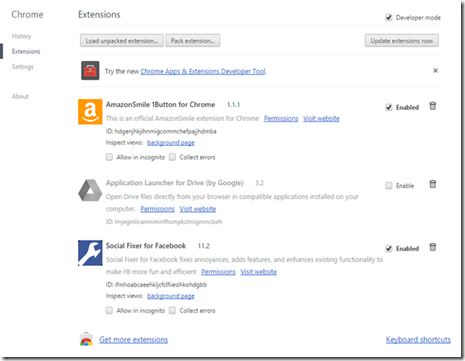Click the Chrome heading in the sidebar
The width and height of the screenshot is (465, 361).
(27, 14)
